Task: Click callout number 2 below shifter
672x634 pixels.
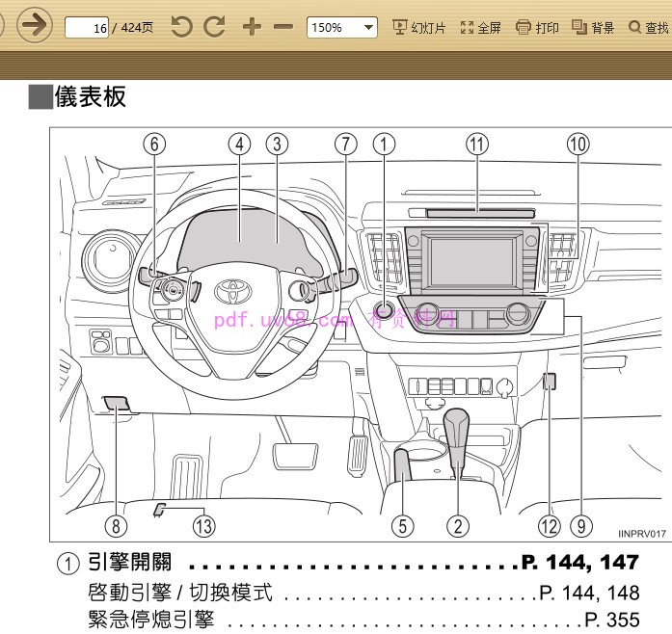Action: pos(457,525)
